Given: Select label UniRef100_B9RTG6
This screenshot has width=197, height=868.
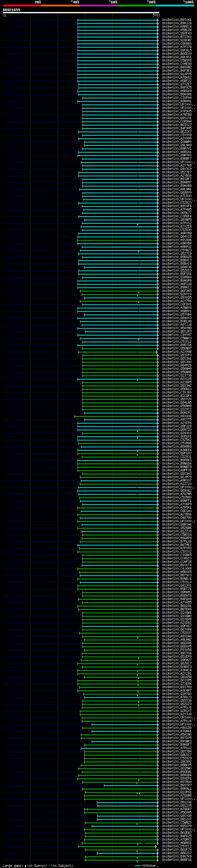Looking at the screenshot, I should tap(176, 345).
